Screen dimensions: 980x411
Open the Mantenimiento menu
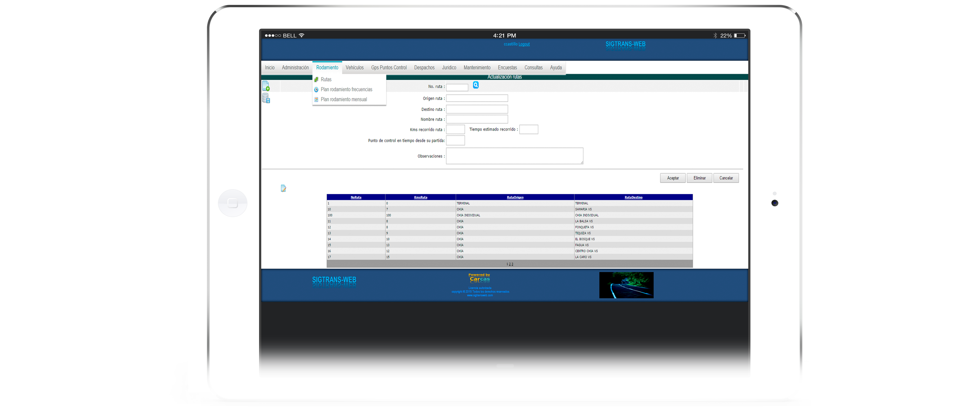pos(477,67)
